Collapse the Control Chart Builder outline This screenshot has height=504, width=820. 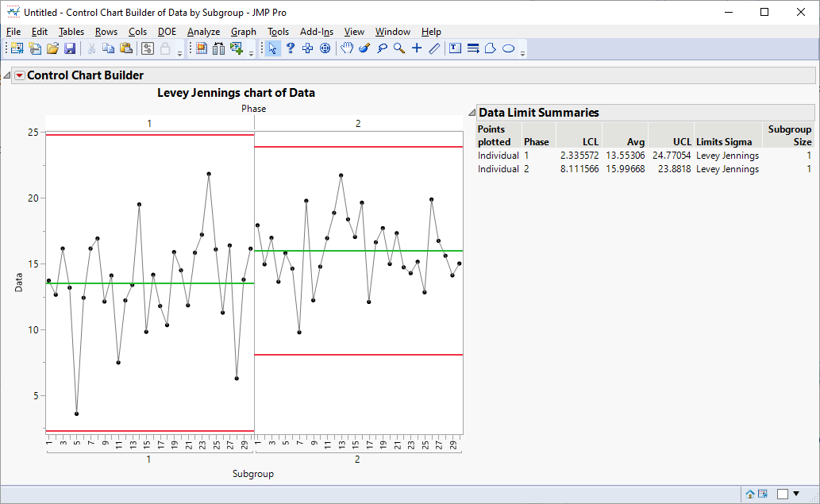tap(6, 75)
